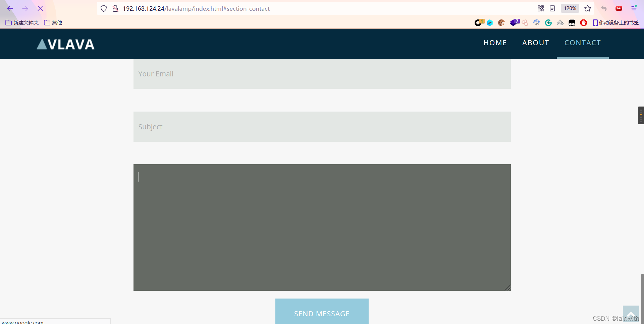The width and height of the screenshot is (644, 324).
Task: Open the 其他 bookmarks folder
Action: [53, 23]
